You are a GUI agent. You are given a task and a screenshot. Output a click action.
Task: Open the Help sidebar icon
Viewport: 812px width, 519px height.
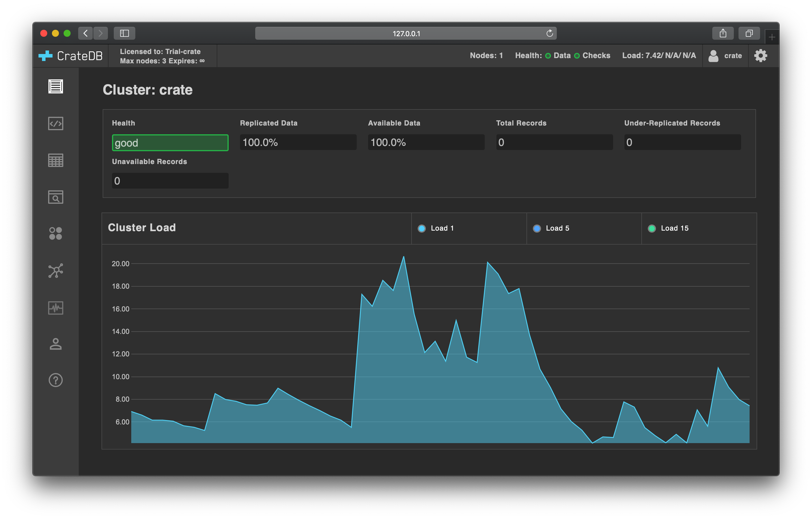point(56,380)
